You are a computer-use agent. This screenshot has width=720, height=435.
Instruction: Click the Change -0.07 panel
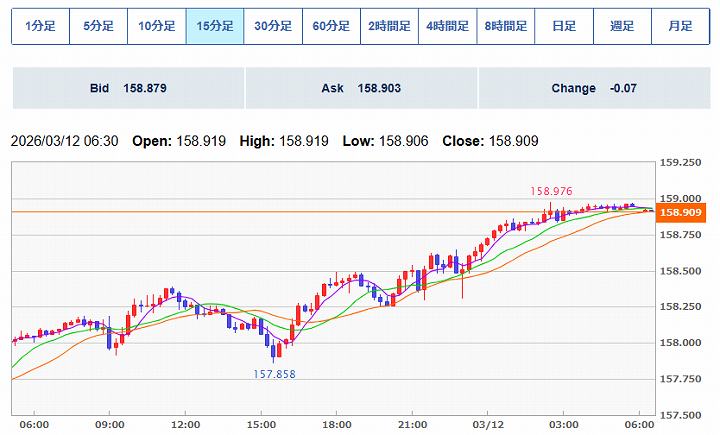click(594, 89)
